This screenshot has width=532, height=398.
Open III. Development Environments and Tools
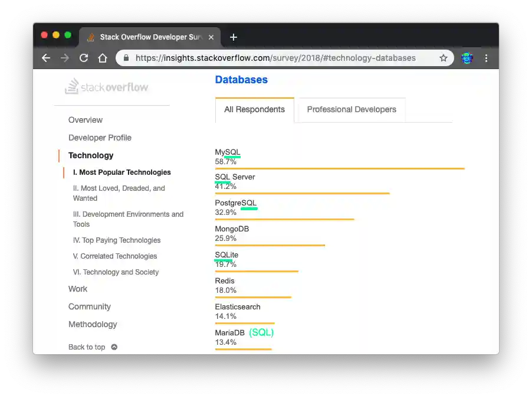(x=128, y=219)
